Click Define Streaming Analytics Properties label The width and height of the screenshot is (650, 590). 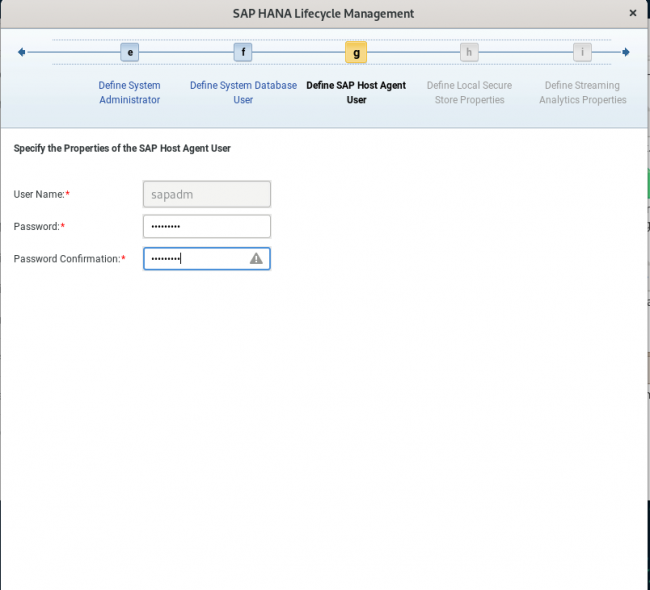coord(582,92)
